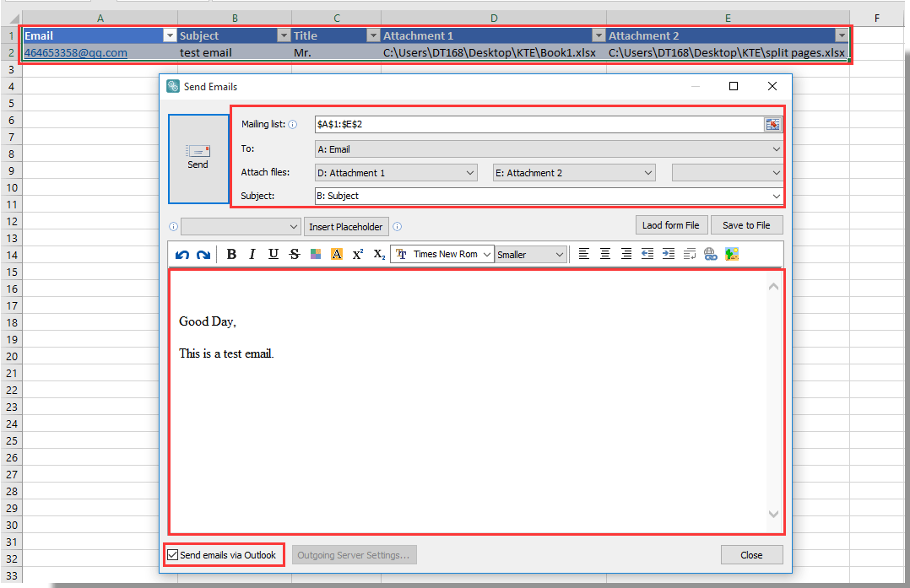Insert a hyperlink using the link icon
The width and height of the screenshot is (910, 588).
[711, 254]
